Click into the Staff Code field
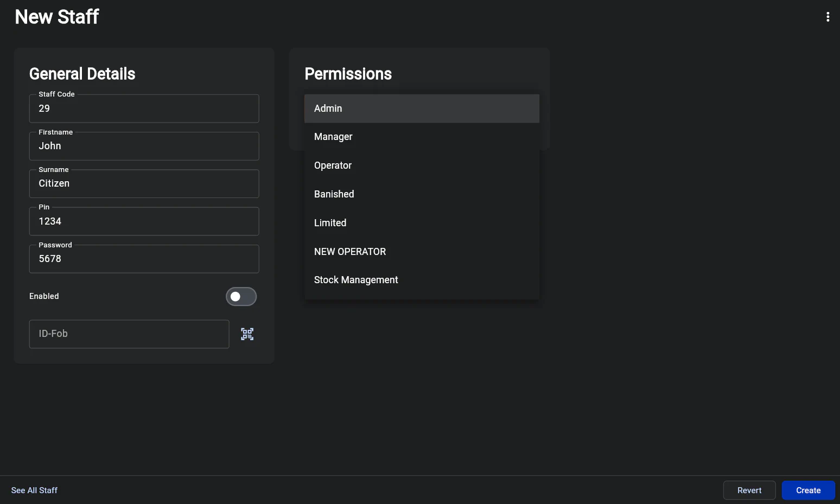Viewport: 840px width, 504px height. coord(144,109)
